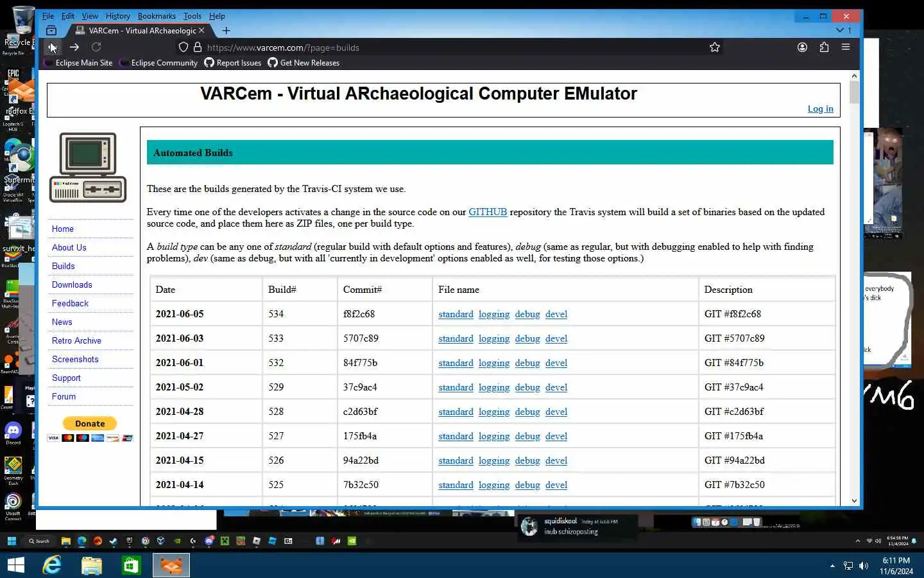Download the devel build for build 529
The width and height of the screenshot is (924, 578).
pyautogui.click(x=556, y=387)
